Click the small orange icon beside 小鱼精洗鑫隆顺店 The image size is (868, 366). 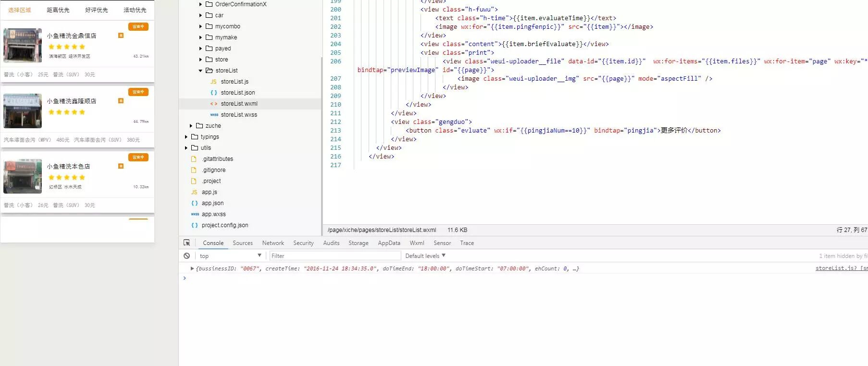coord(121,100)
